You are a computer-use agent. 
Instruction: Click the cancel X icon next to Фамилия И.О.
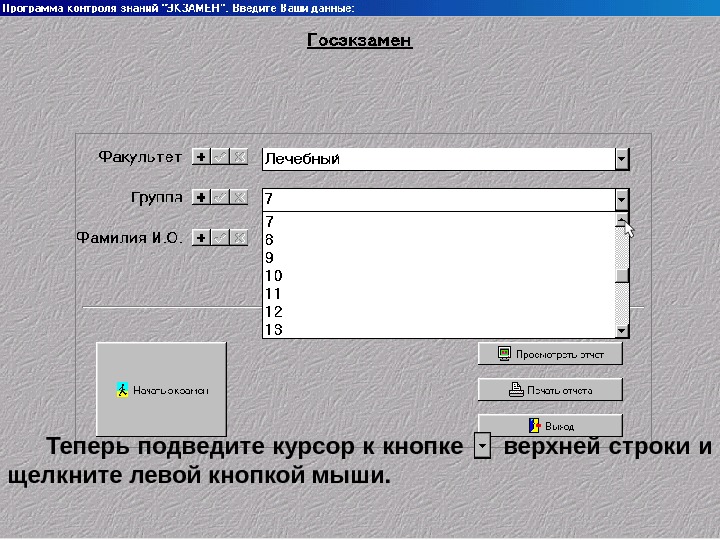click(239, 238)
